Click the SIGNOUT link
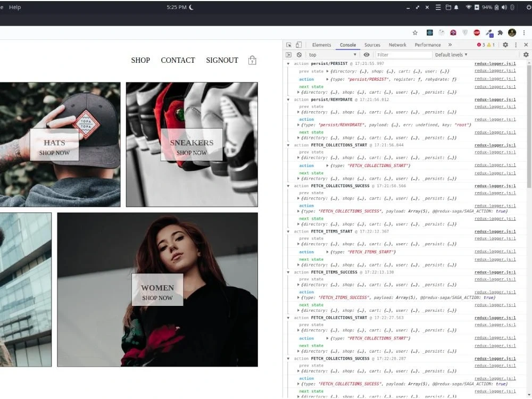 [222, 61]
